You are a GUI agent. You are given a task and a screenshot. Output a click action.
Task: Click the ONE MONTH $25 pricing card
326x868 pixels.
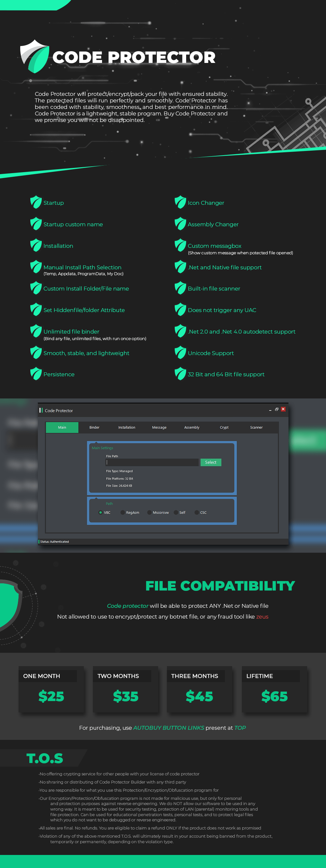click(51, 689)
